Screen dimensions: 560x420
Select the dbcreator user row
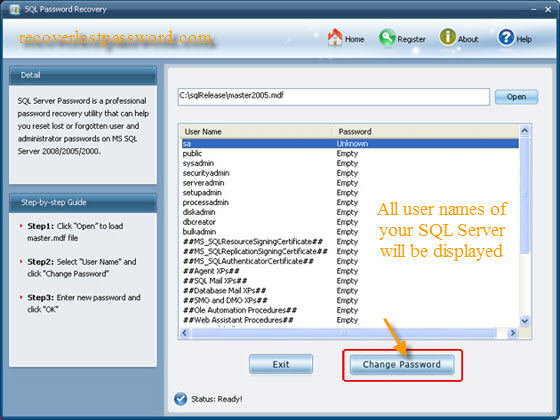click(350, 222)
